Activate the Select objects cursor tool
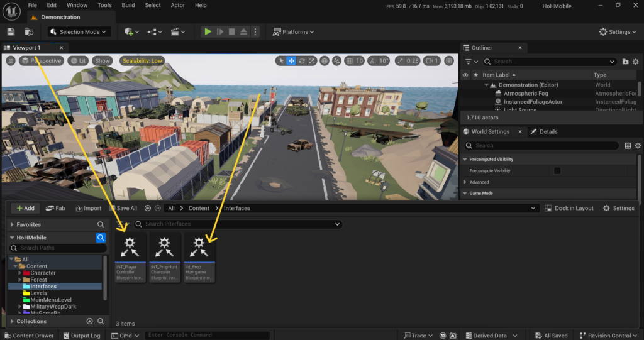The width and height of the screenshot is (644, 340). pyautogui.click(x=281, y=61)
